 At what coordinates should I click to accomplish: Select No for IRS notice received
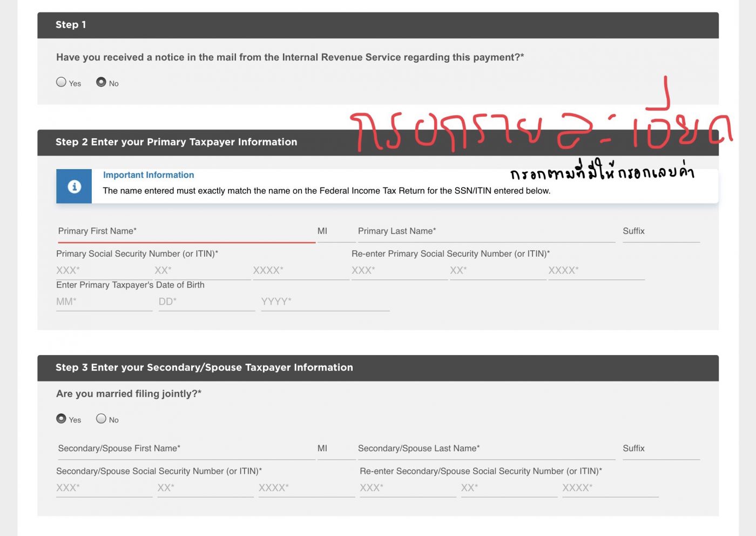click(x=101, y=82)
